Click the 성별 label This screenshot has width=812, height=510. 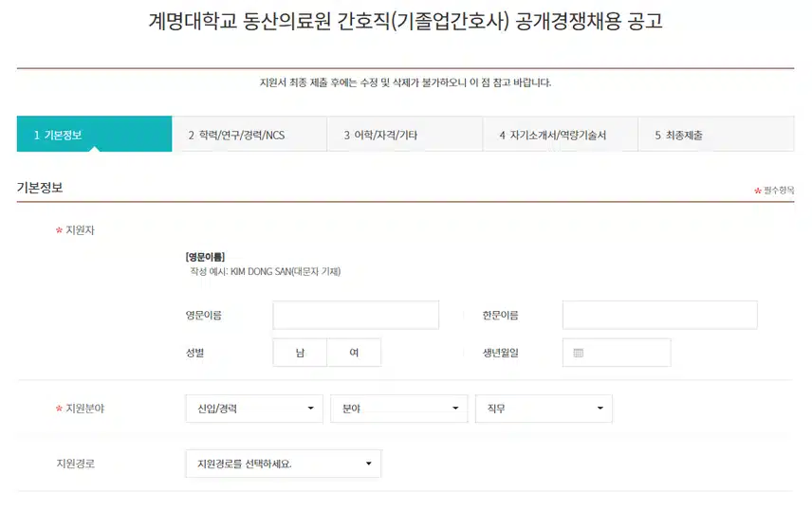(195, 353)
